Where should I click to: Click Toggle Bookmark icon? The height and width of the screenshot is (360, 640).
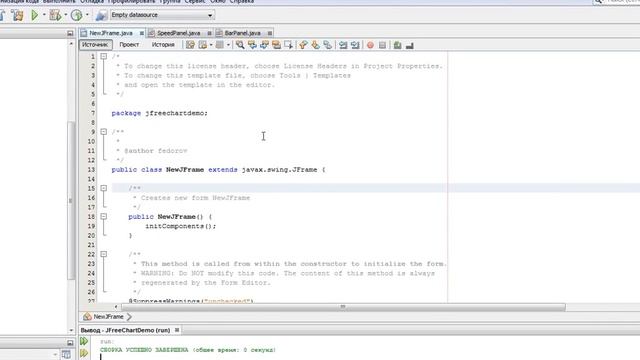click(x=327, y=45)
